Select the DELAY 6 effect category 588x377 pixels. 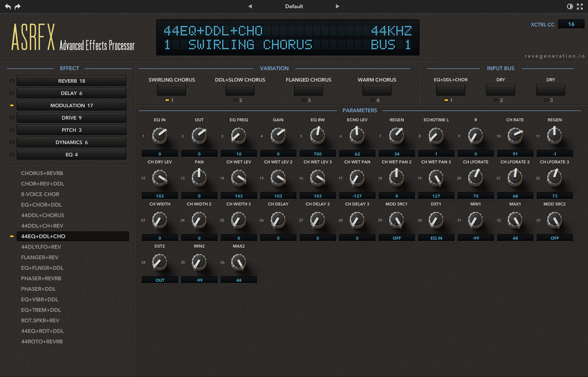click(x=72, y=93)
